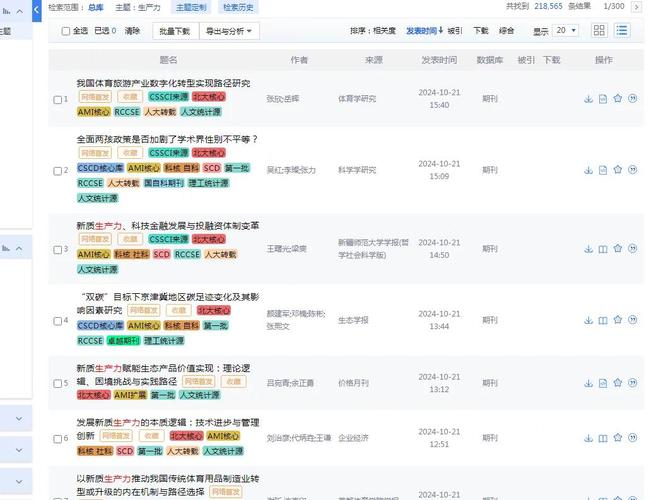Open source journal 生态学报
The height and width of the screenshot is (500, 661).
(353, 320)
